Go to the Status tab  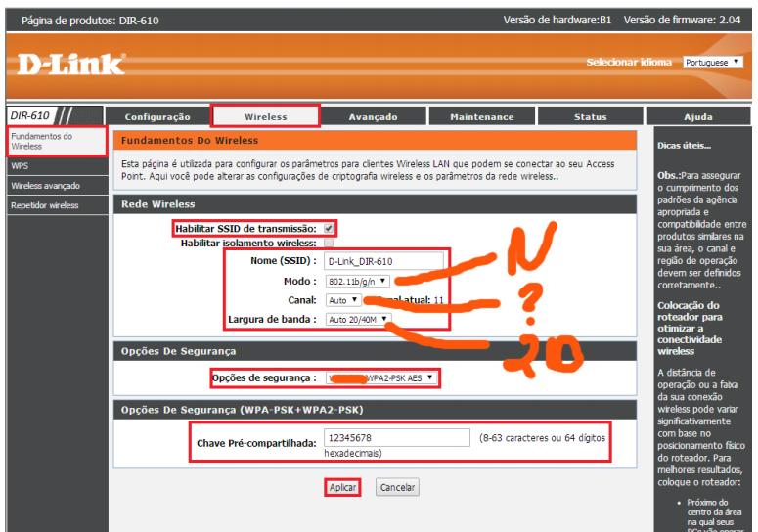tap(590, 117)
